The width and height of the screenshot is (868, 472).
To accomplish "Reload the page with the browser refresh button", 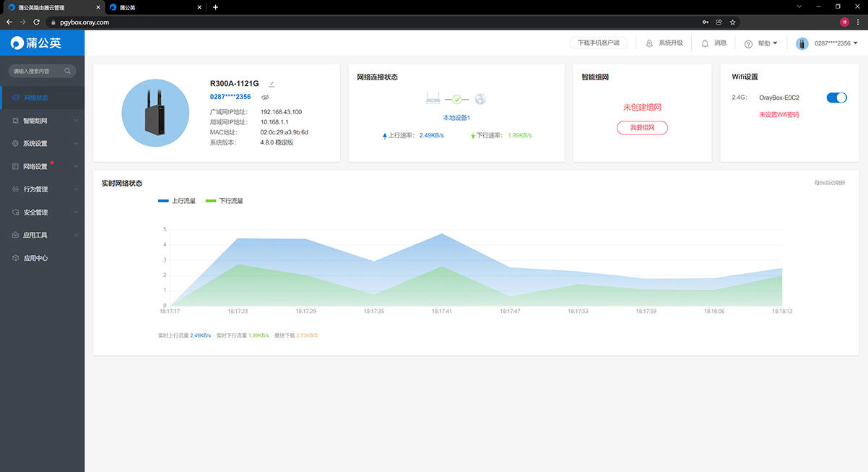I will pos(36,22).
